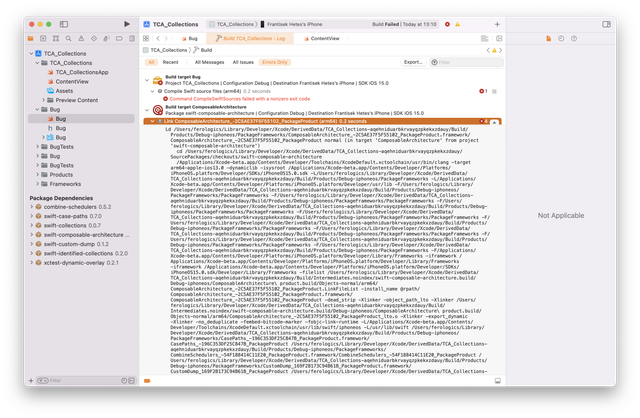Click the add plus button in navigator footer
The width and height of the screenshot is (640, 418).
click(x=31, y=380)
